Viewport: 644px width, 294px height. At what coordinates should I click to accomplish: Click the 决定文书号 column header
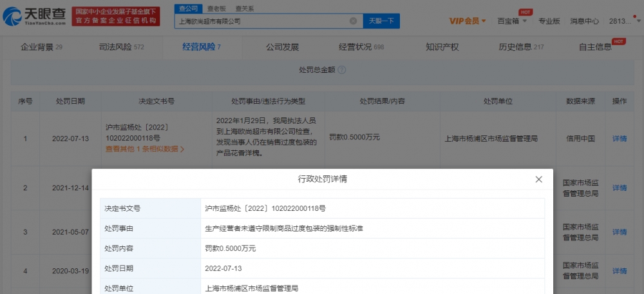156,101
